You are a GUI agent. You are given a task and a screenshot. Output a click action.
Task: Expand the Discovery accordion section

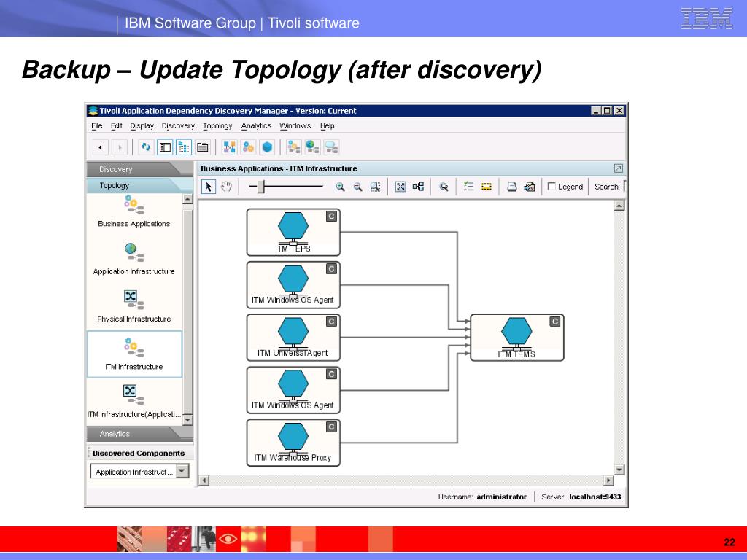coord(139,169)
